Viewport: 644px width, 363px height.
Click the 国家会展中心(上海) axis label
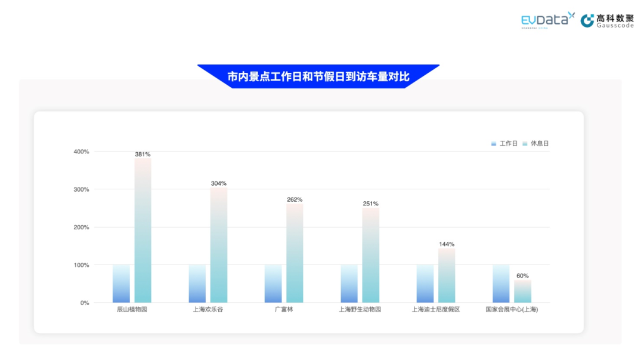[x=512, y=310]
